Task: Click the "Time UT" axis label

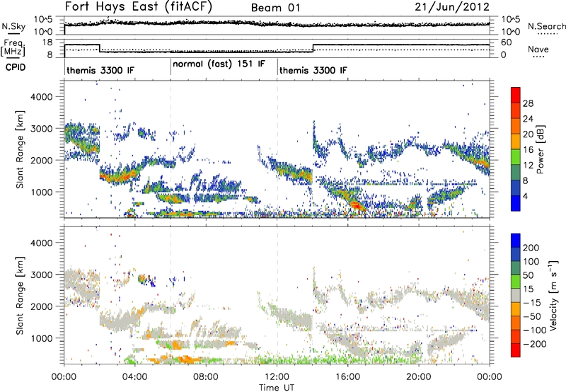Action: [277, 388]
